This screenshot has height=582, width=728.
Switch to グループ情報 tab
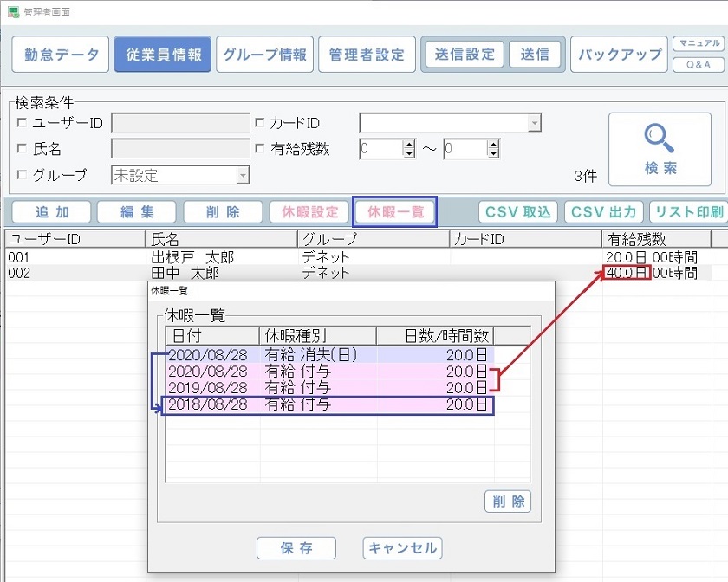coord(264,55)
